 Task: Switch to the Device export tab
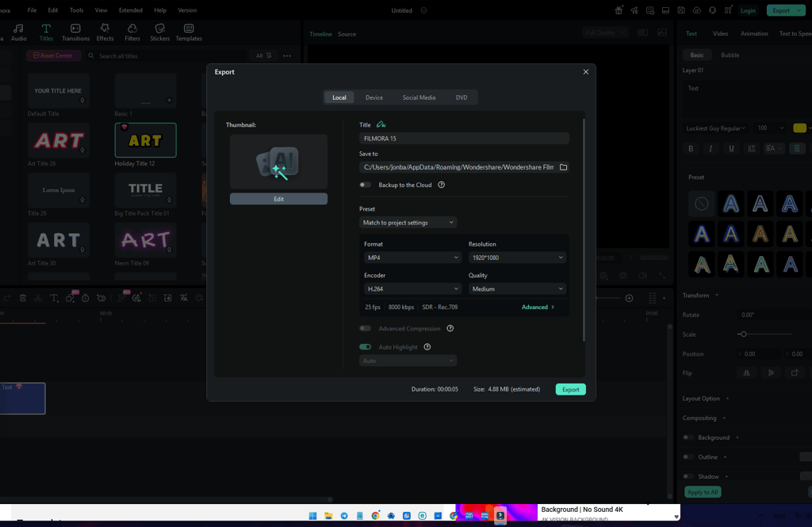click(374, 97)
